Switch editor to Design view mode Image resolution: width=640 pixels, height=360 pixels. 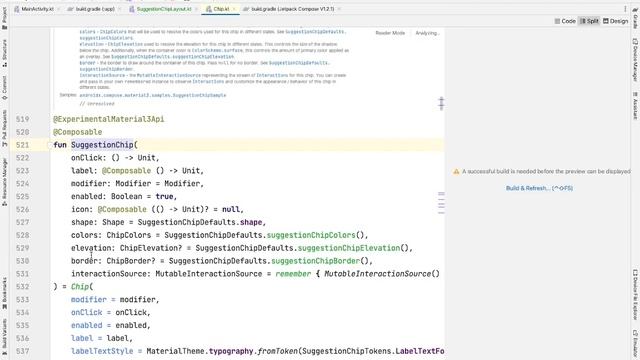(616, 21)
